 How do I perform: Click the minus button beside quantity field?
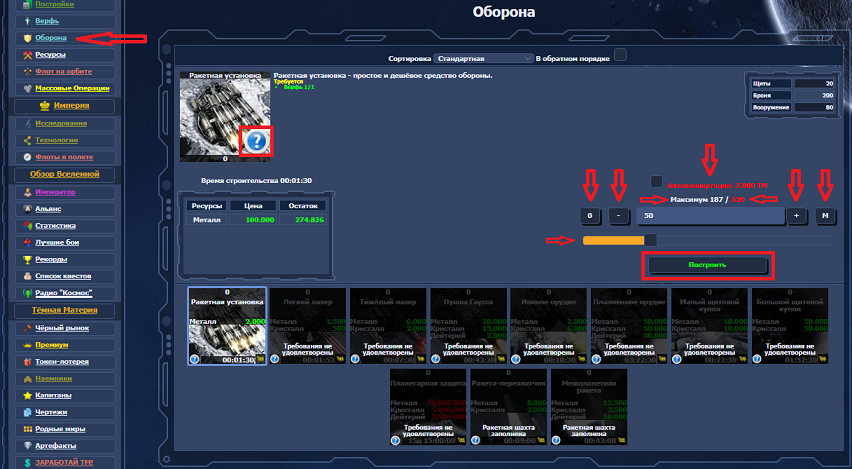pos(621,216)
